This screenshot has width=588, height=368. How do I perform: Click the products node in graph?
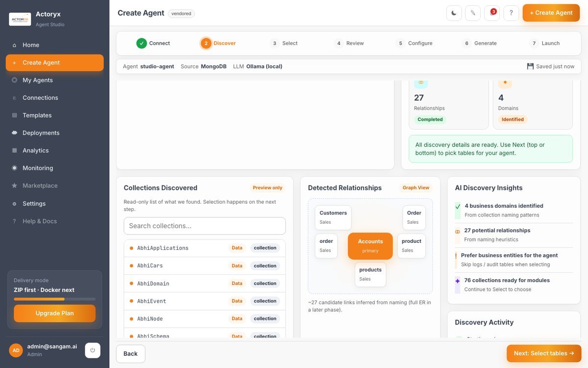(x=370, y=274)
